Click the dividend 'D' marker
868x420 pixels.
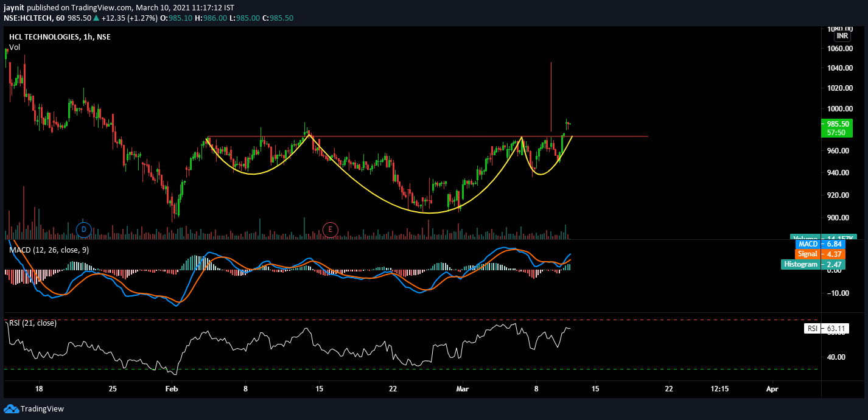tap(84, 229)
